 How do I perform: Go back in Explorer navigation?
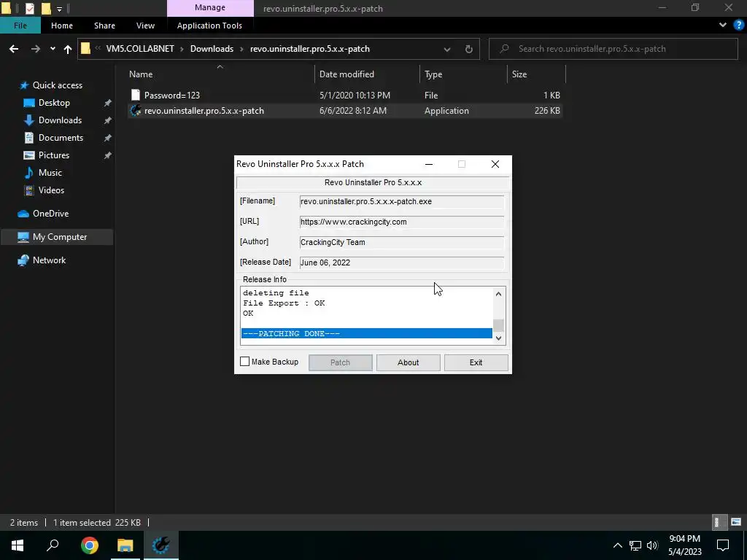tap(14, 49)
